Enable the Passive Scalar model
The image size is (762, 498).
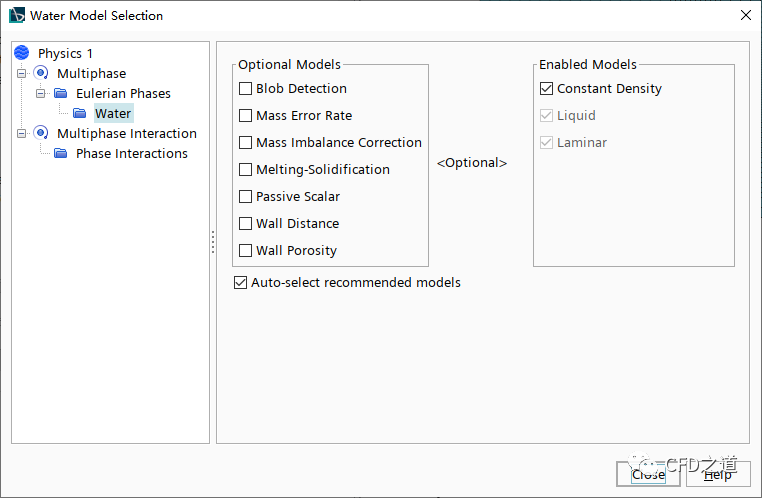pyautogui.click(x=246, y=197)
